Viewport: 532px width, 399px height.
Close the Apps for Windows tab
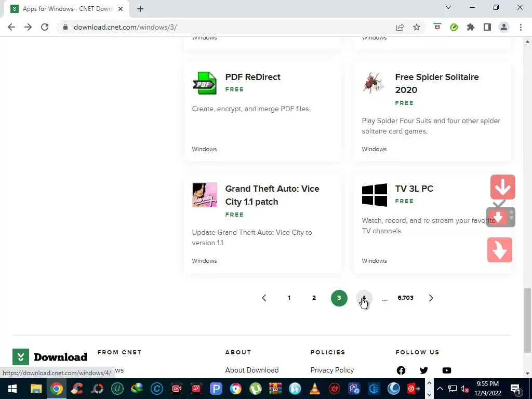121,9
